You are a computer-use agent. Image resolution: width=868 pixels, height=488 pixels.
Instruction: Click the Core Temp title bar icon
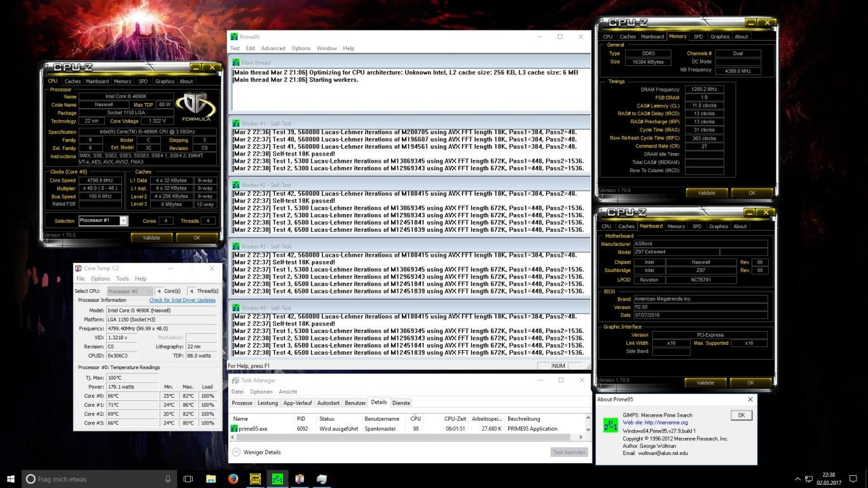click(78, 268)
